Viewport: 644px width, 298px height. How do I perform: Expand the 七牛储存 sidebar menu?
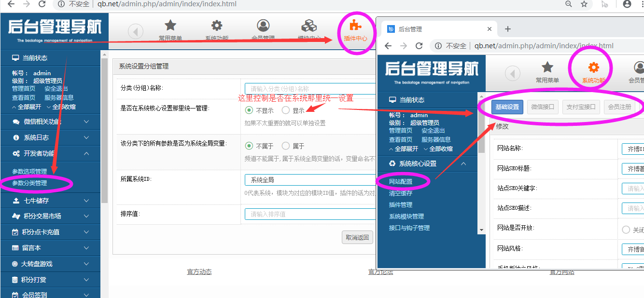pyautogui.click(x=50, y=200)
